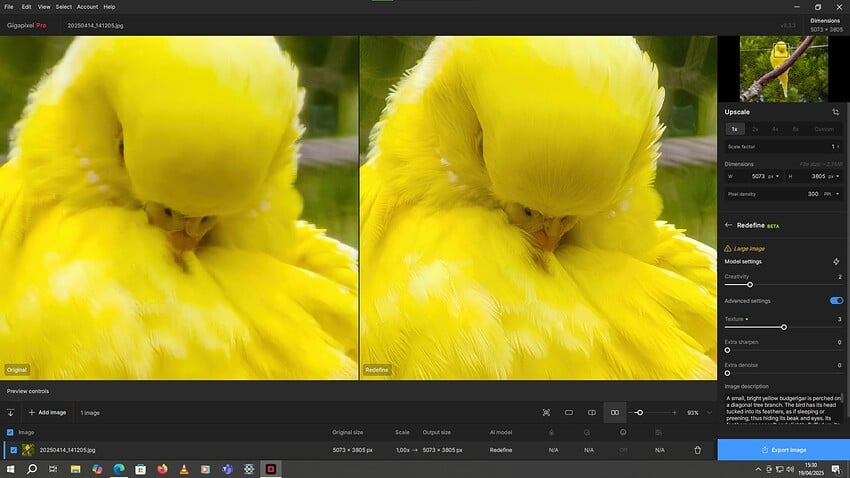Open the height unit px dropdown
The image size is (850, 478).
(x=833, y=176)
